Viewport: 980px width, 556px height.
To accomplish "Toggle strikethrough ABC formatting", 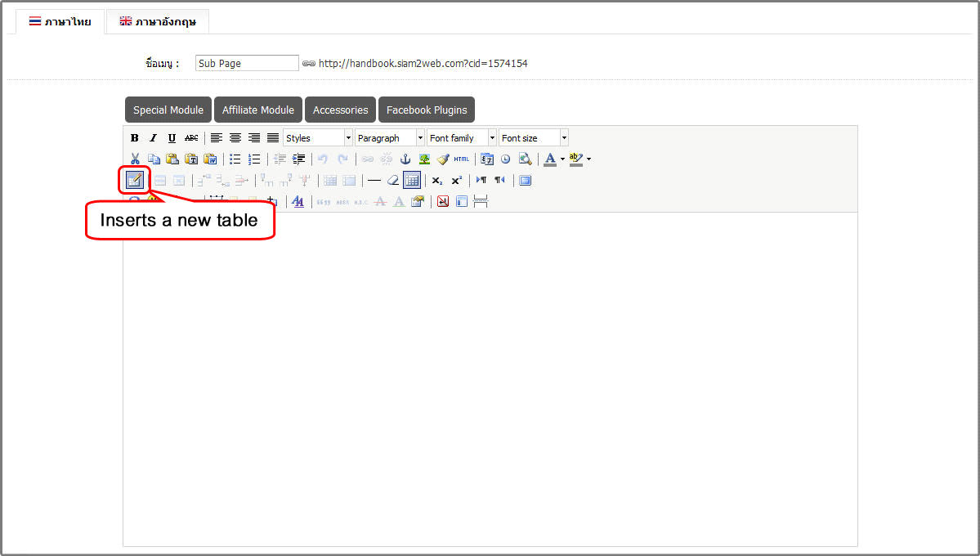I will pyautogui.click(x=191, y=138).
